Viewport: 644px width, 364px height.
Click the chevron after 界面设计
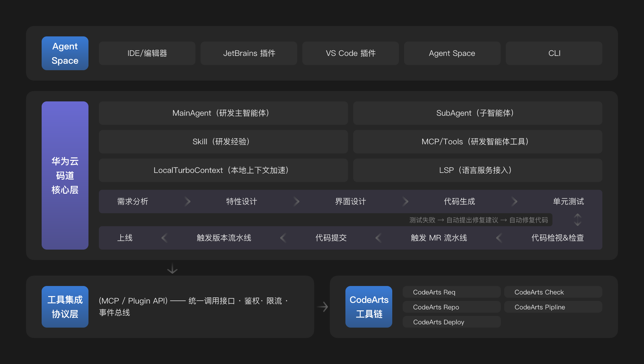405,201
